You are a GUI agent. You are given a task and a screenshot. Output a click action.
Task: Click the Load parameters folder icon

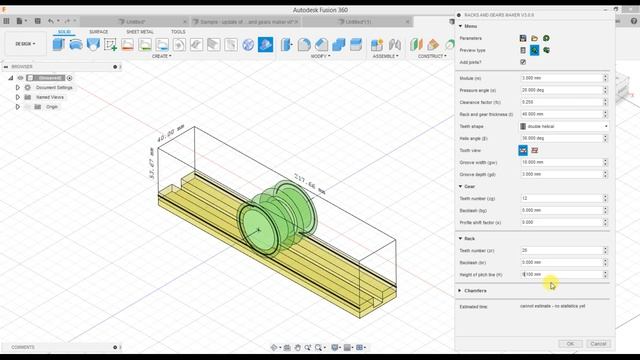pos(534,38)
